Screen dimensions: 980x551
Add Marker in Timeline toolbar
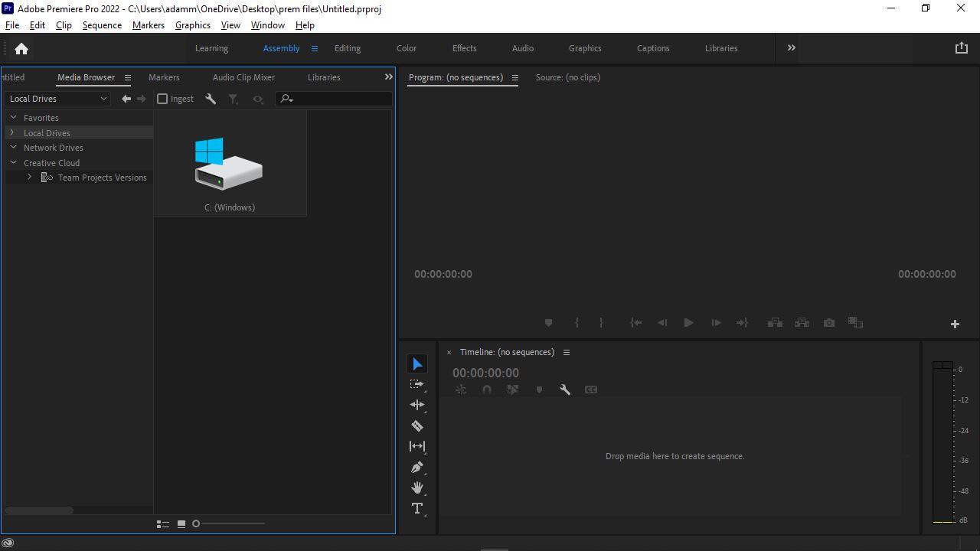539,390
